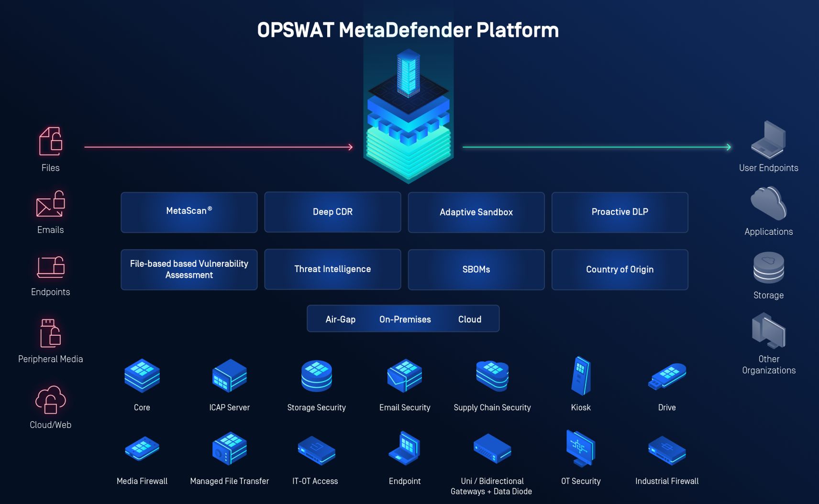819x504 pixels.
Task: Open the MetaScan module
Action: point(189,212)
